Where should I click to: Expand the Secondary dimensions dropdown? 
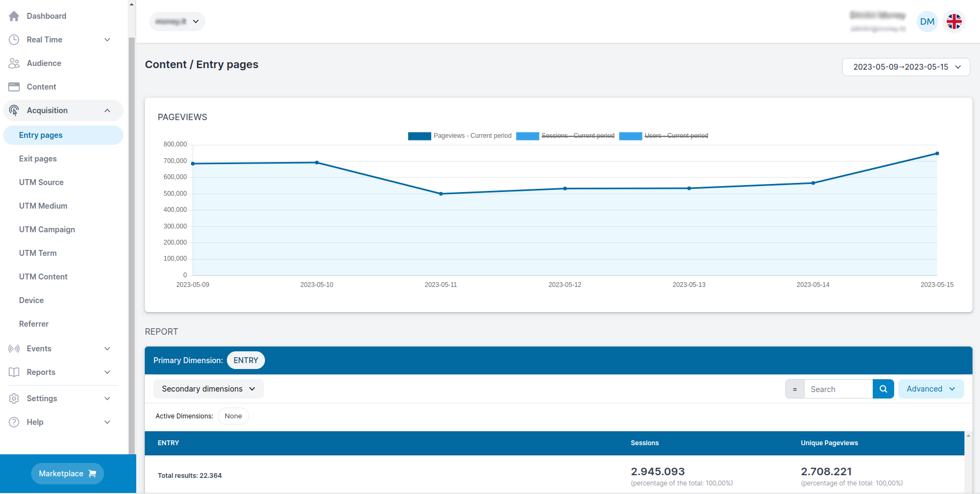(208, 389)
